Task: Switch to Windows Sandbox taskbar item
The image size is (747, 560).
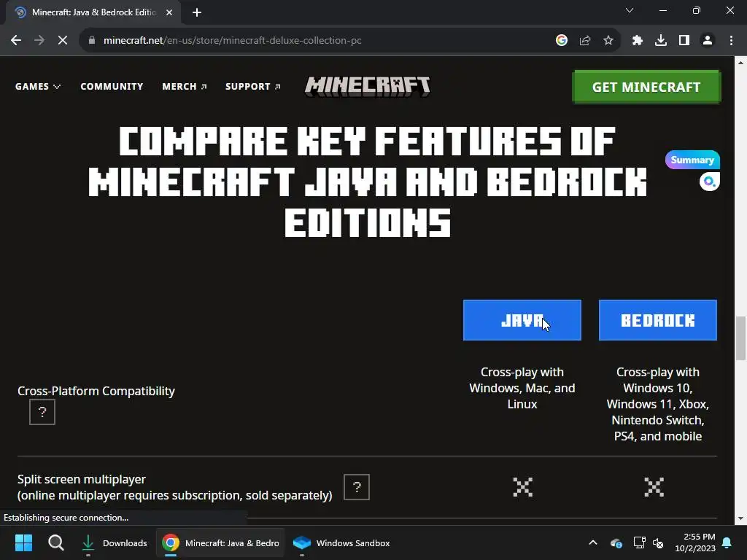Action: point(341,542)
